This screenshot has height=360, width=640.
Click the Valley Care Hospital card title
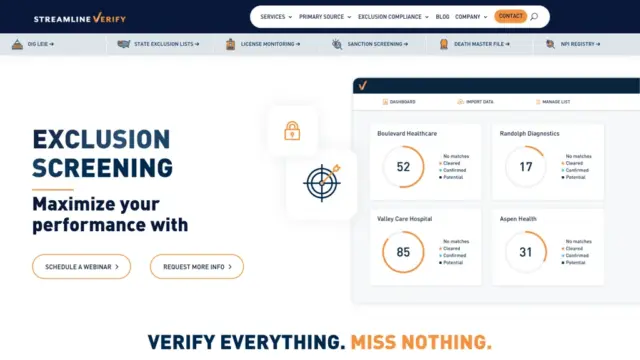404,219
